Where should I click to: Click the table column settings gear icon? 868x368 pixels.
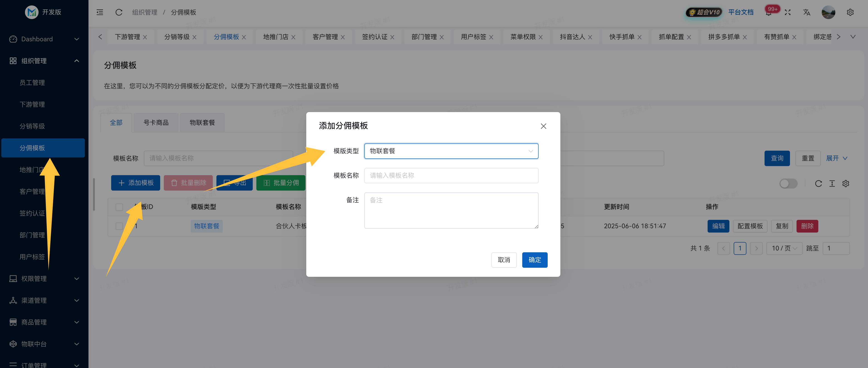click(x=845, y=184)
